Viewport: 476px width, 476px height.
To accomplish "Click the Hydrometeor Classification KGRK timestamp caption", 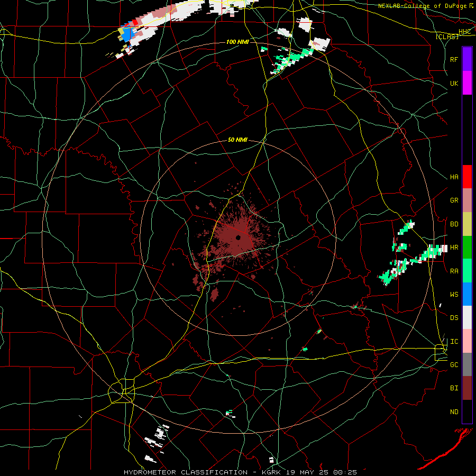I will coord(241,472).
